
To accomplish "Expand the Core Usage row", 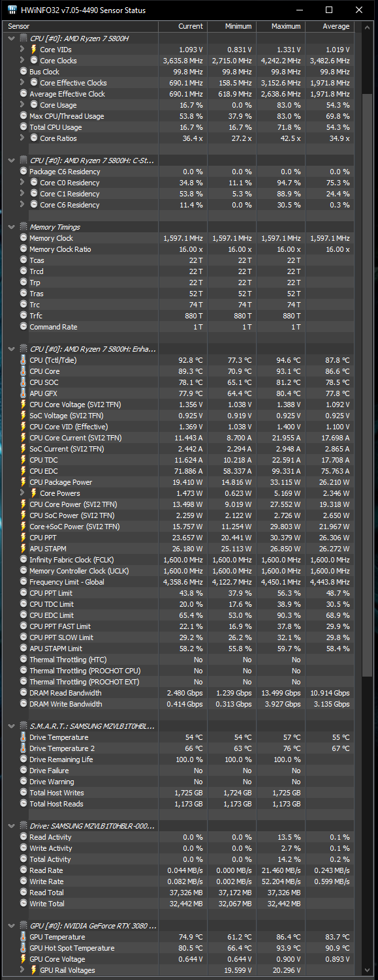I will pyautogui.click(x=24, y=105).
